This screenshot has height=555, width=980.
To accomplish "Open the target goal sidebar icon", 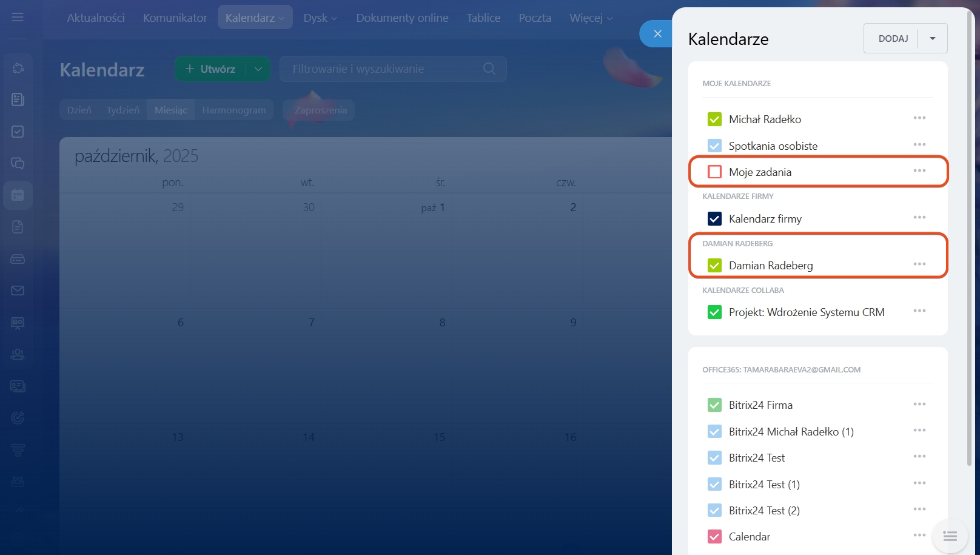I will click(x=18, y=418).
